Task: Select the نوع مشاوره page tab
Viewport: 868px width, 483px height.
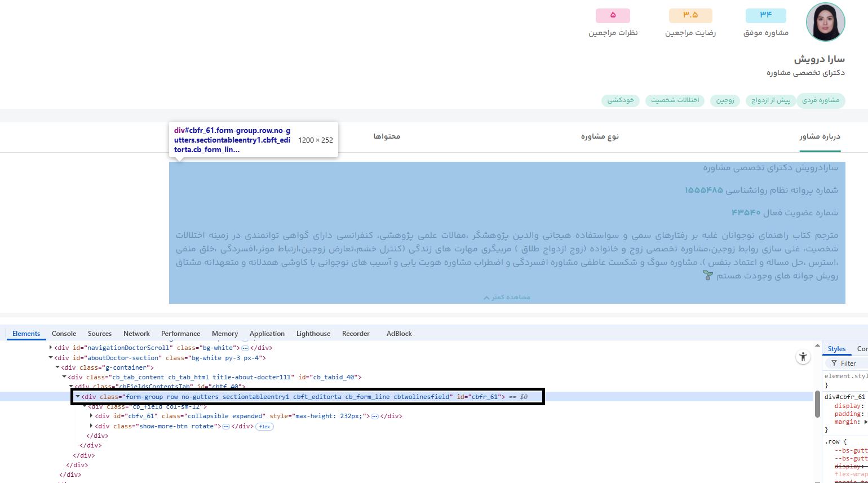Action: [x=600, y=137]
